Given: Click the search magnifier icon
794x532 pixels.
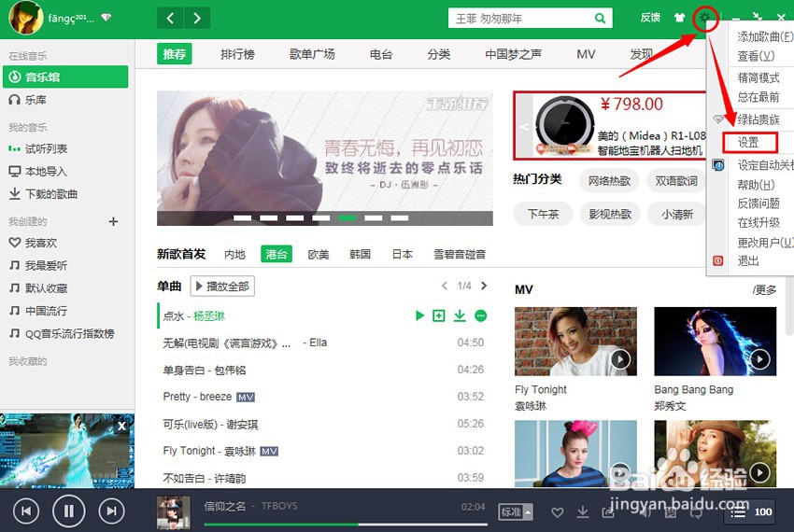Looking at the screenshot, I should tap(600, 19).
